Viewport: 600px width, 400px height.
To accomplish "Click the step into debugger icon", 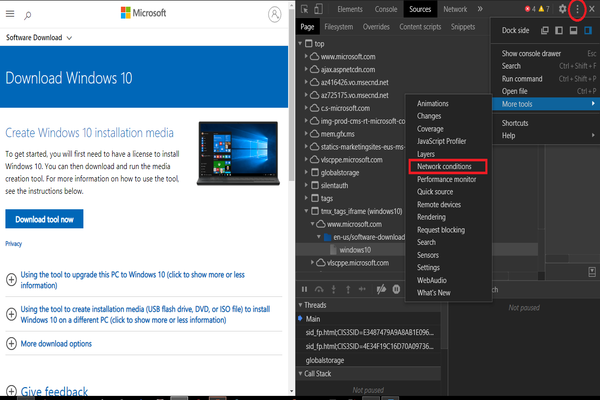I will click(x=334, y=289).
